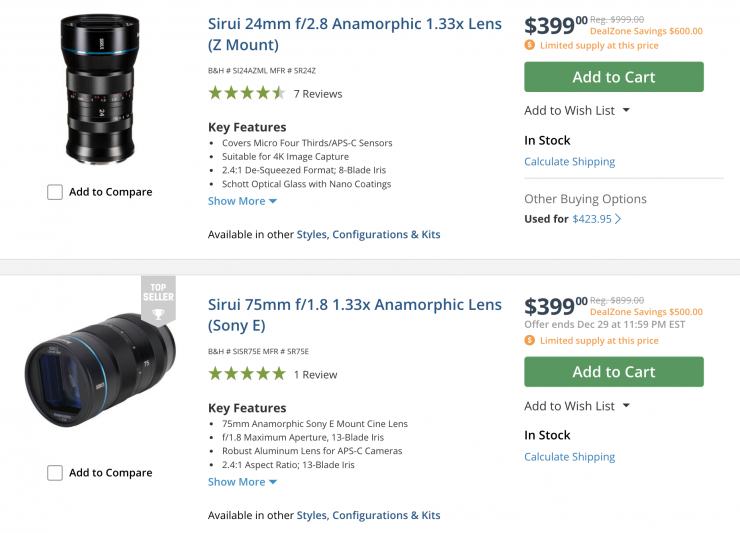Open Styles, Configurations & Kits for 75mm lens
The height and width of the screenshot is (533, 740).
tap(368, 516)
